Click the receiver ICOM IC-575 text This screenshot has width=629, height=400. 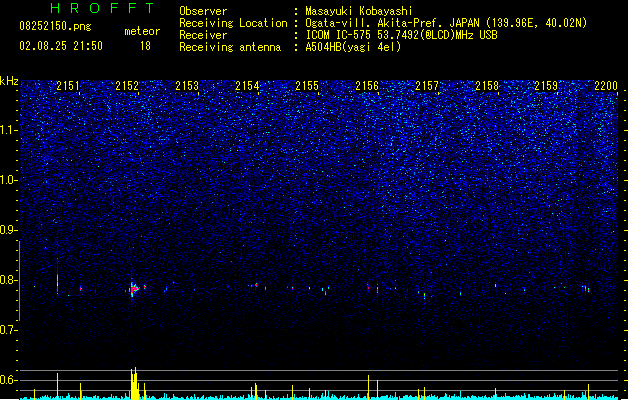pyautogui.click(x=401, y=35)
